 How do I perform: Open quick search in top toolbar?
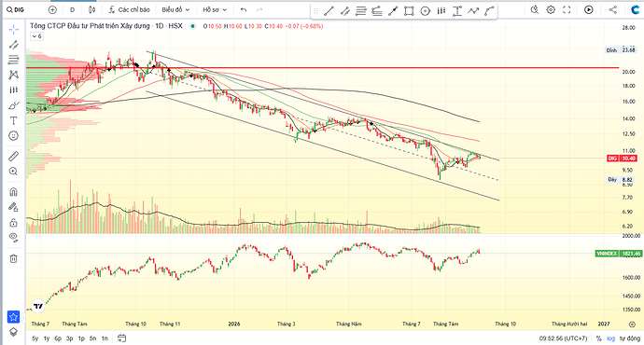click(x=535, y=9)
